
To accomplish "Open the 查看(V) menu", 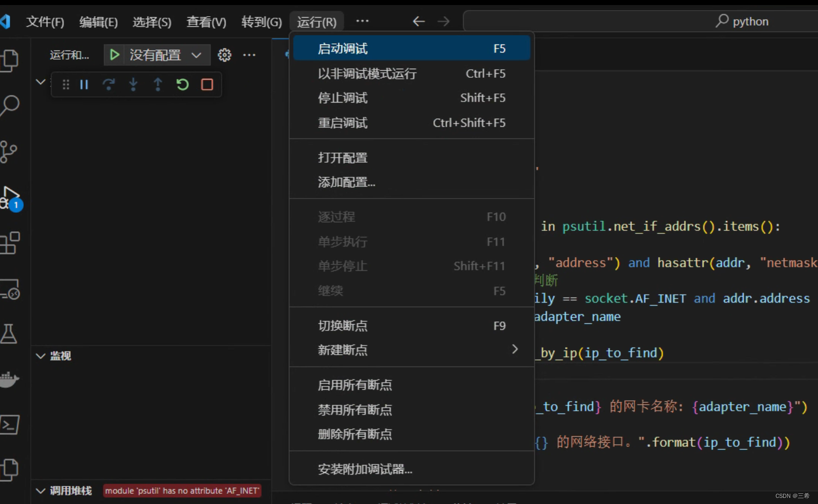I will coord(206,22).
